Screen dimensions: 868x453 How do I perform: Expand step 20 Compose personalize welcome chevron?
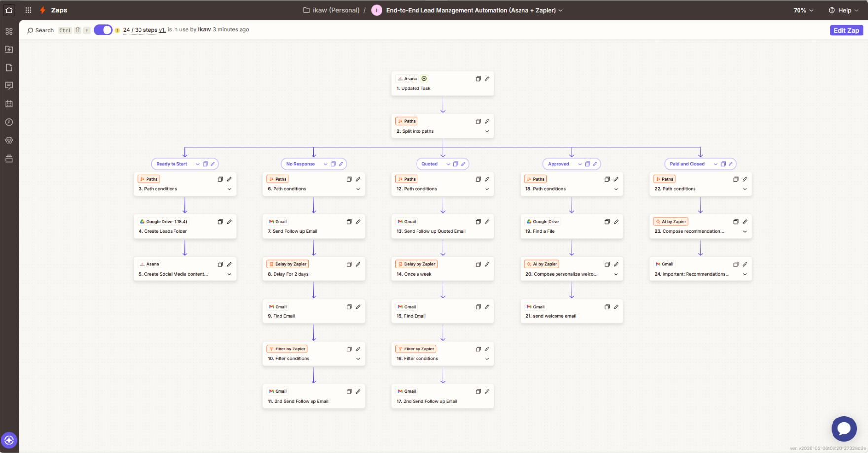tap(616, 274)
